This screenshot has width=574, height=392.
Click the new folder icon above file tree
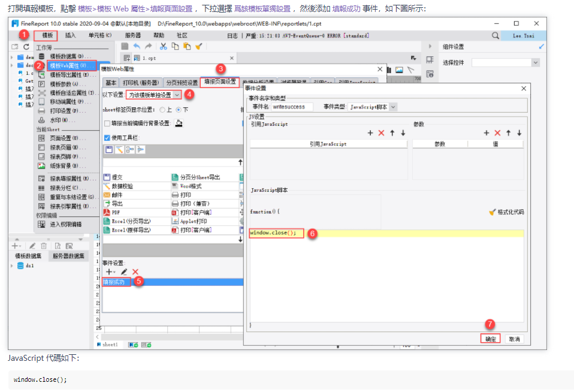click(15, 47)
